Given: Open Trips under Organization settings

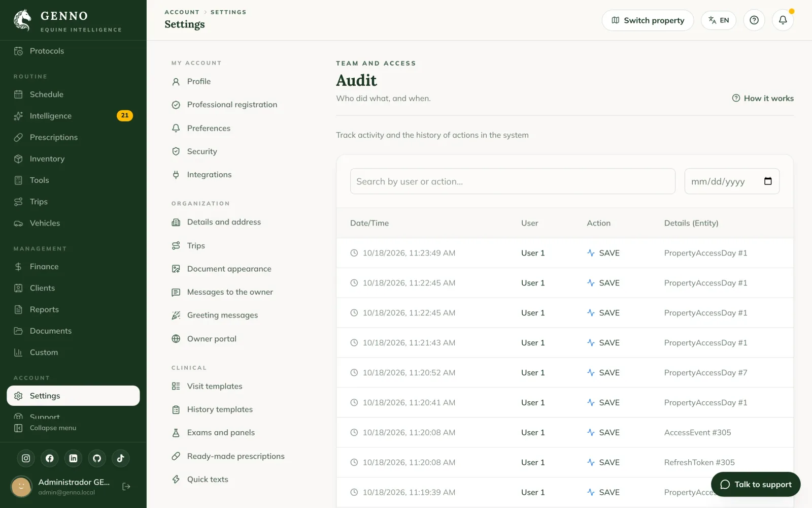Looking at the screenshot, I should [188, 246].
